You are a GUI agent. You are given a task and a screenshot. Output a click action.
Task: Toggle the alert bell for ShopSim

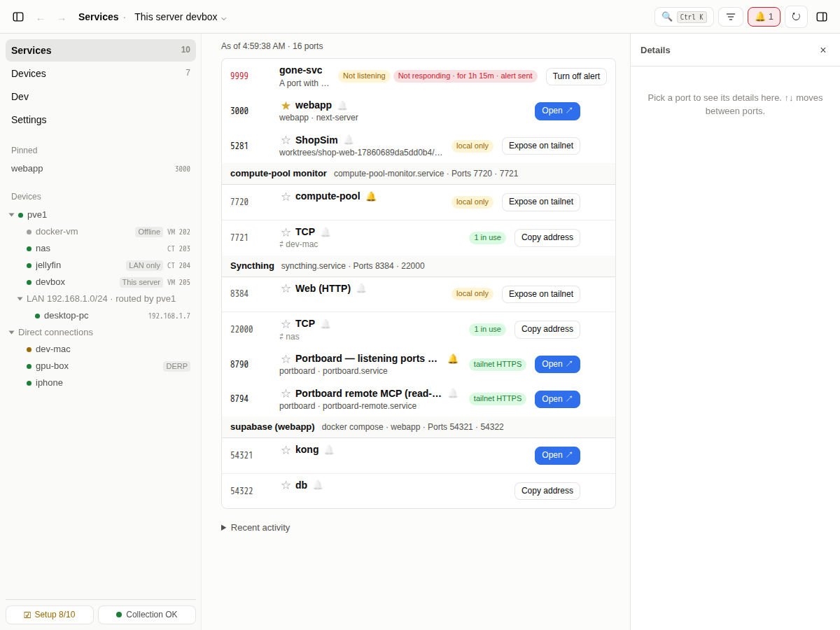[x=349, y=140]
